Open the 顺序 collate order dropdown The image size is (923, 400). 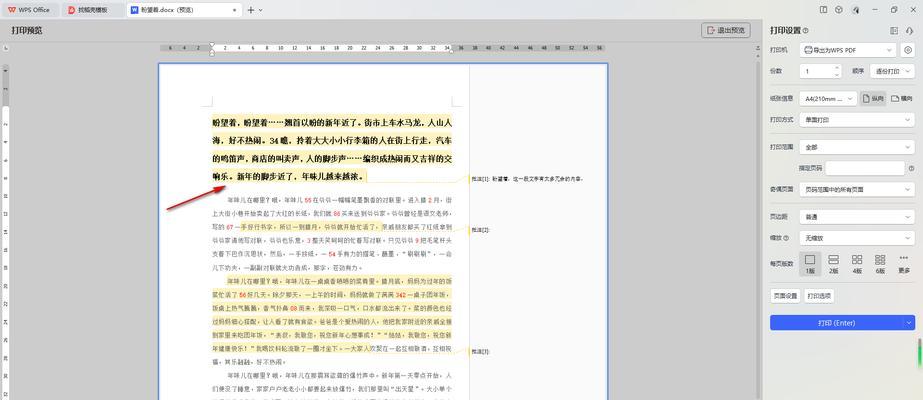point(893,71)
